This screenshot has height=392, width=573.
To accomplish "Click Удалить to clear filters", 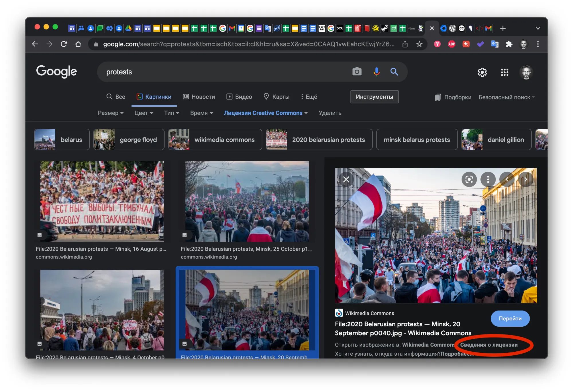I will [330, 113].
